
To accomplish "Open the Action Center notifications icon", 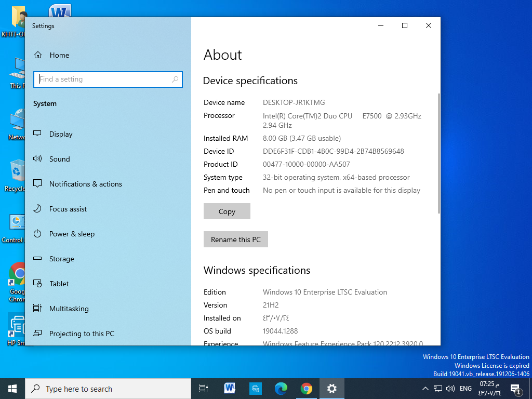I will 516,389.
